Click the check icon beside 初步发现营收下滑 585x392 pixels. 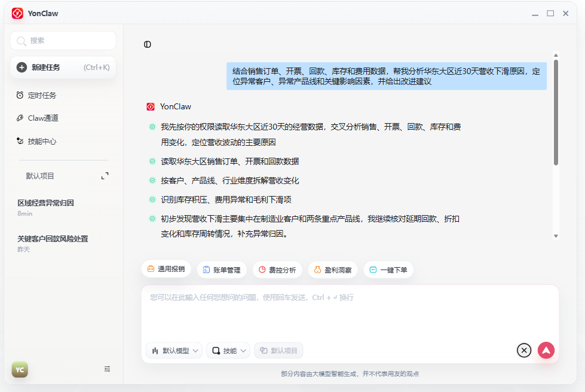click(x=152, y=219)
